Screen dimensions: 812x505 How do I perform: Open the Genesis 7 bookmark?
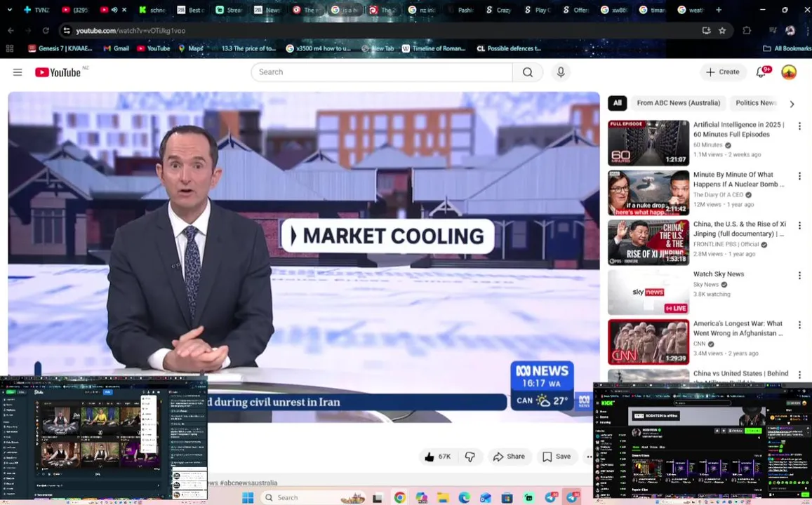(60, 48)
